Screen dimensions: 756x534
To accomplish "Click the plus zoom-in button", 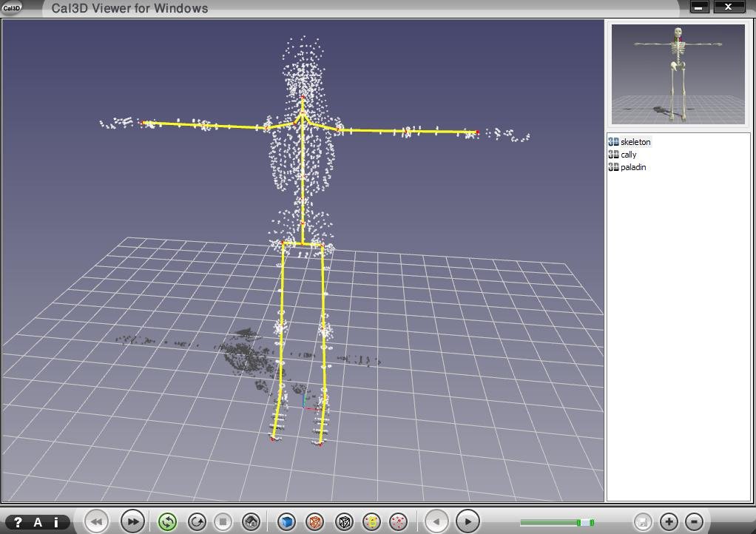I will [669, 521].
